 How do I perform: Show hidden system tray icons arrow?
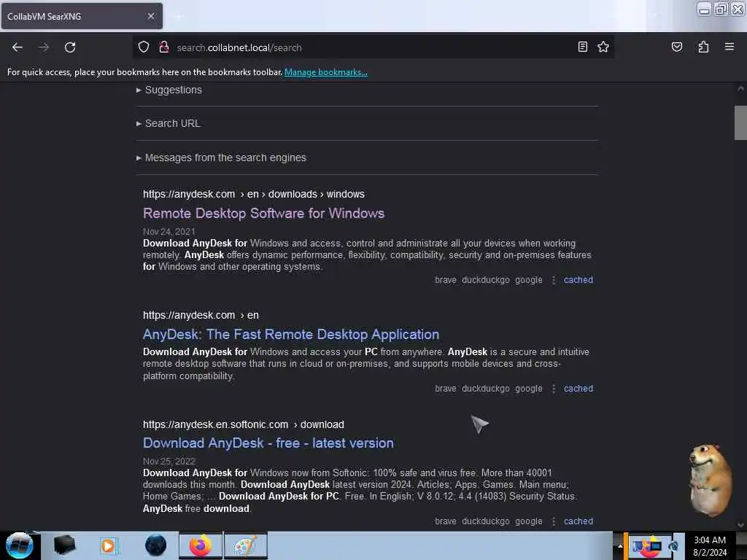point(620,545)
